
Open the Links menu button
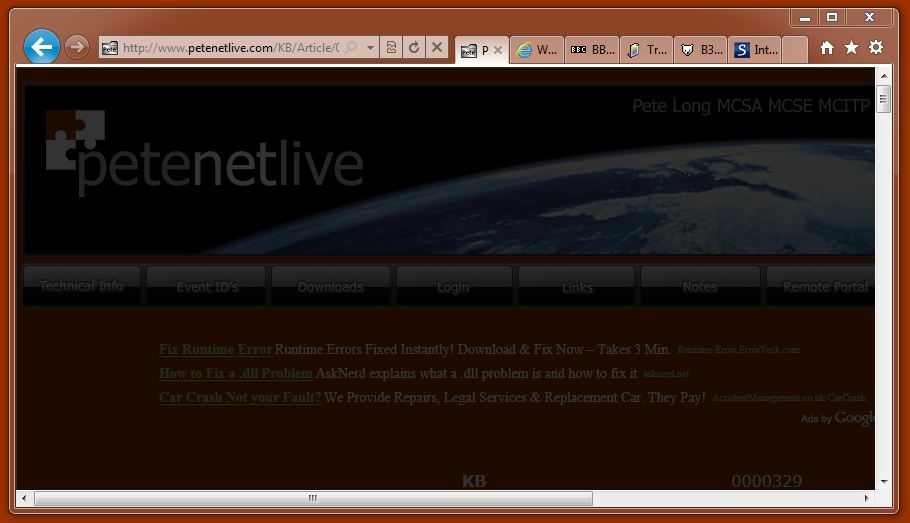coord(577,286)
